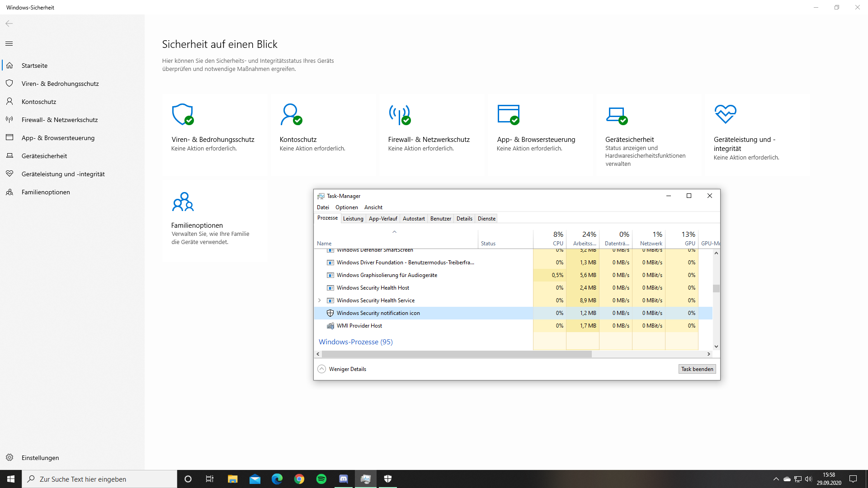The width and height of the screenshot is (868, 488).
Task: Open File Explorer from the taskbar
Action: tap(233, 479)
